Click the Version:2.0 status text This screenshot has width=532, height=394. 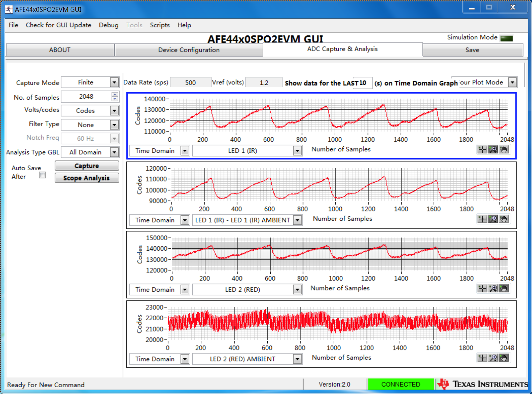coord(335,384)
